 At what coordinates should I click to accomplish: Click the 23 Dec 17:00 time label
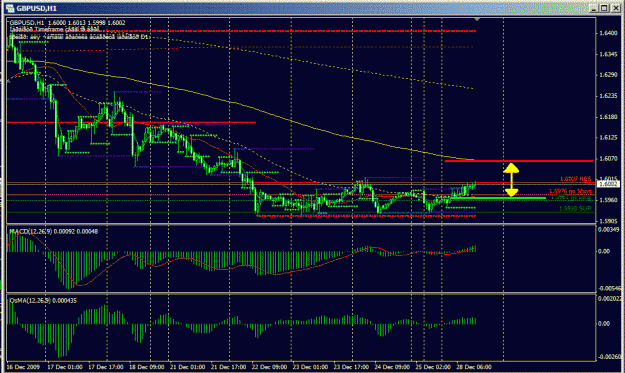[351, 367]
